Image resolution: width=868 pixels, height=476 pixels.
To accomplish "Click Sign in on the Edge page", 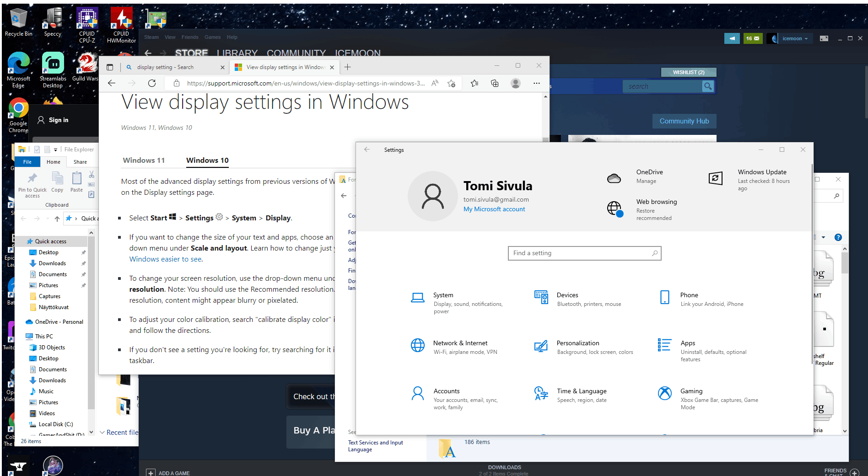I will click(x=53, y=120).
